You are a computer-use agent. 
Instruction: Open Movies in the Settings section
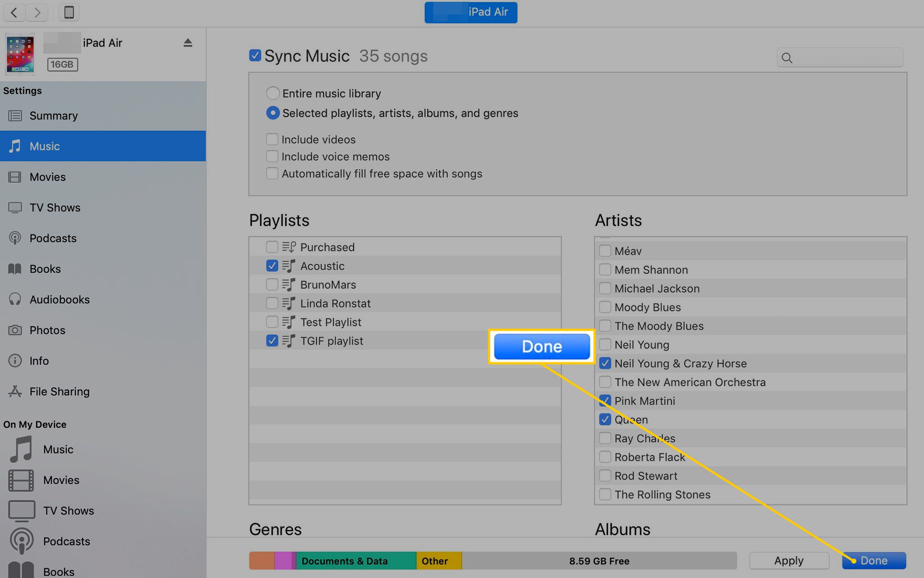coord(103,177)
